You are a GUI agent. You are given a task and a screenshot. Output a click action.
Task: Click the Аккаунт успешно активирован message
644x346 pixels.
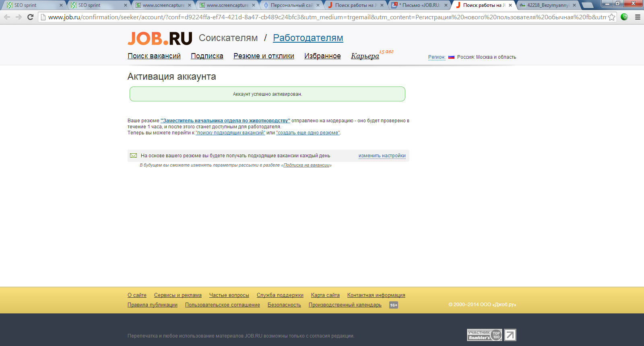267,94
